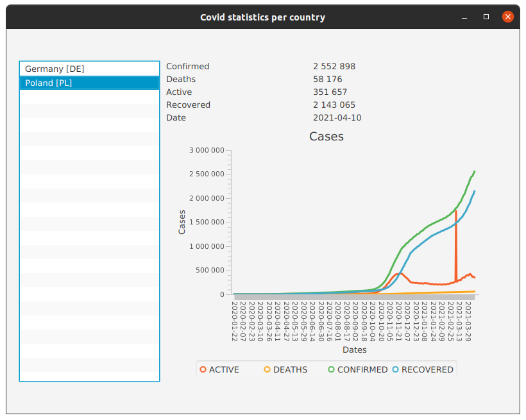Click the minimize icon in title bar
This screenshot has width=526, height=420.
click(464, 17)
